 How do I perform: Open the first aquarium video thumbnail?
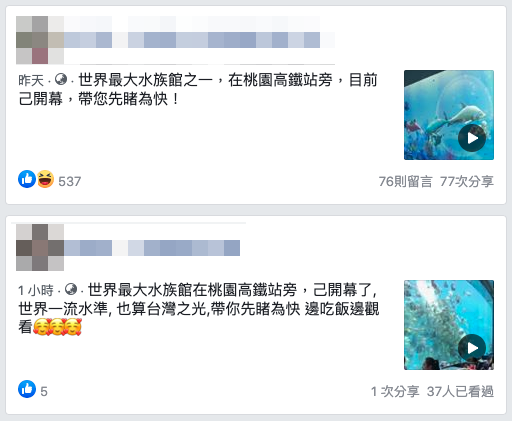coord(449,115)
